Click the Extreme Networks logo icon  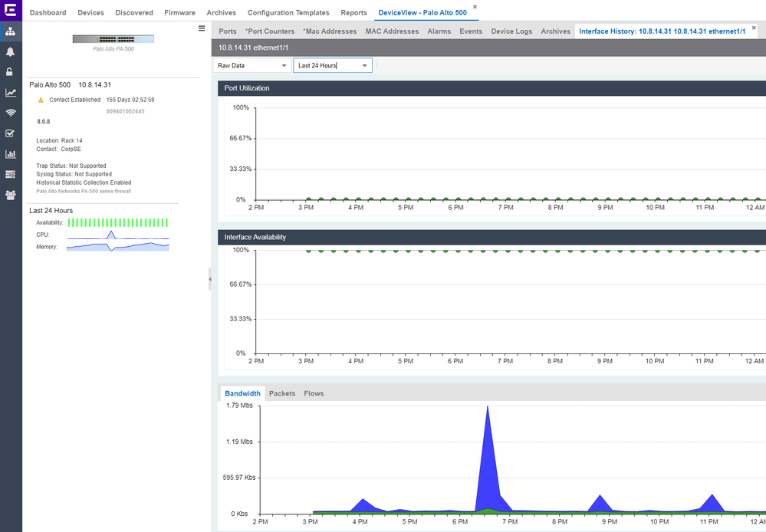coord(10,10)
